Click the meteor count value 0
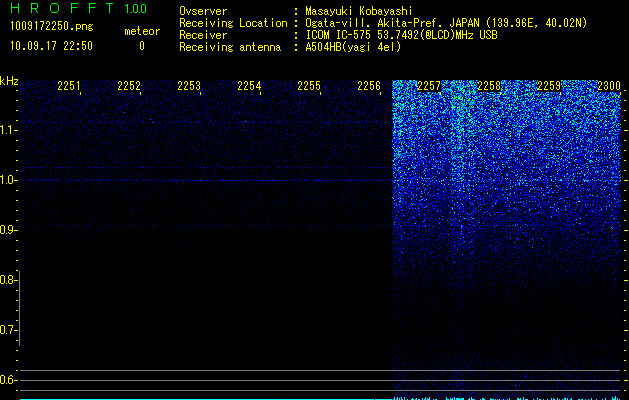629x400 pixels. [x=142, y=46]
